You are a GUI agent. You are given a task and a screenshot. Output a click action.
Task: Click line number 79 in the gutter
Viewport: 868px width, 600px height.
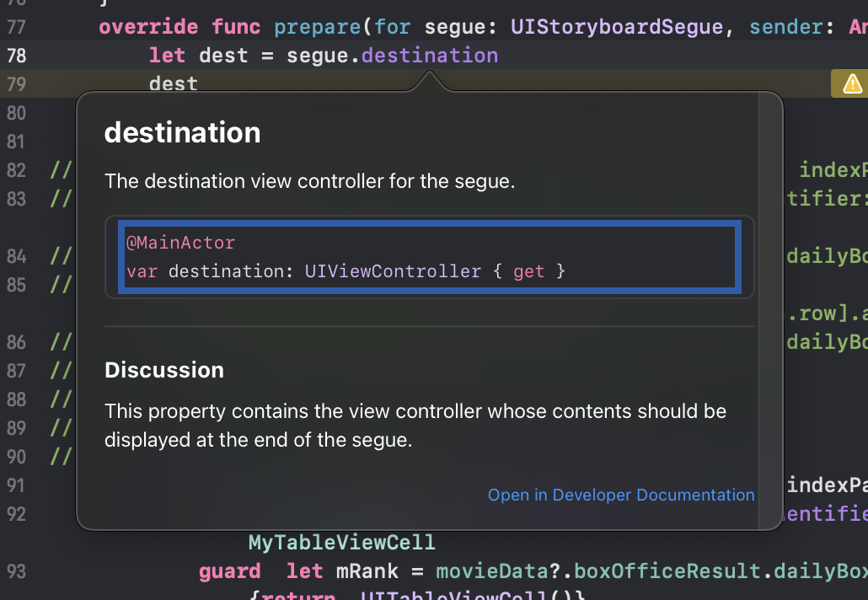(x=16, y=84)
